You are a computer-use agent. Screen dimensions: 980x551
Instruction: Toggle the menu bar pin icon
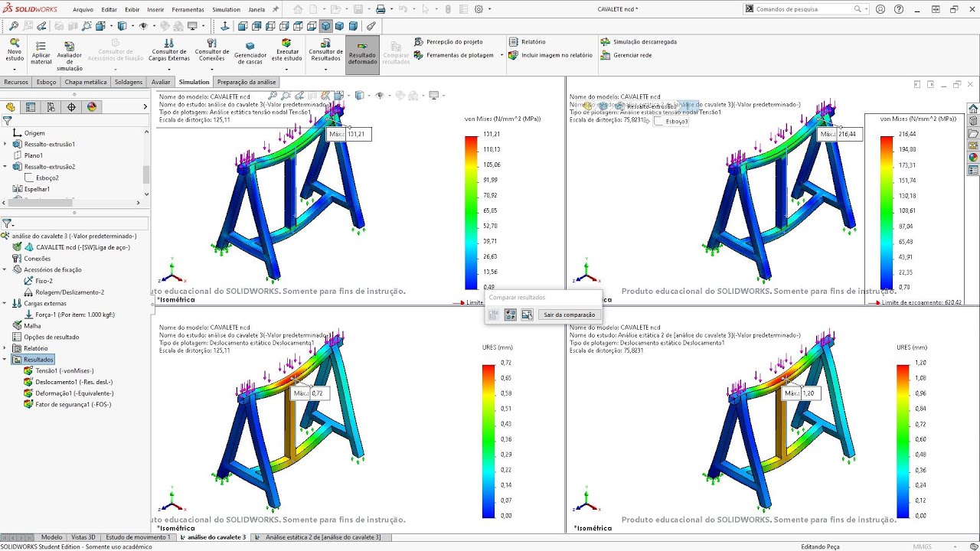[276, 9]
